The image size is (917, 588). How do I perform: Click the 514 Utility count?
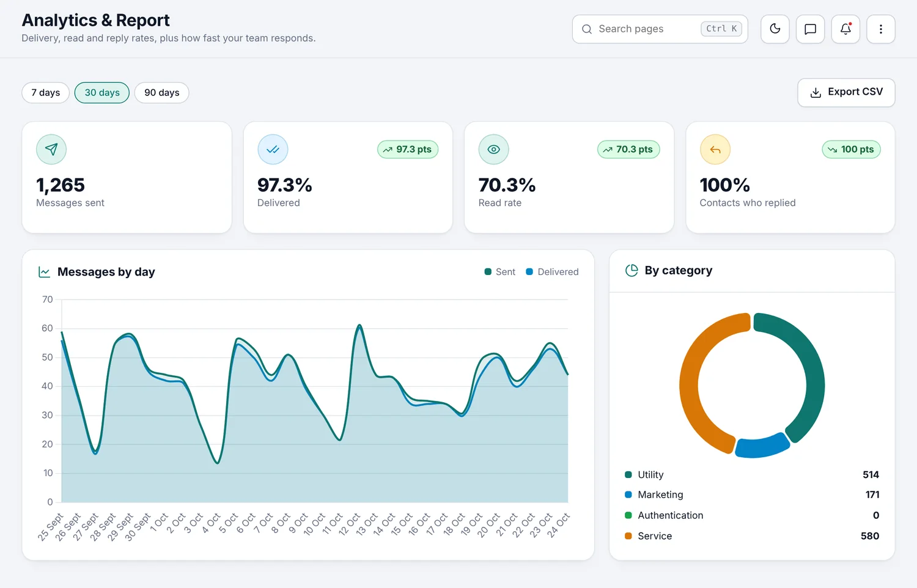click(x=871, y=475)
